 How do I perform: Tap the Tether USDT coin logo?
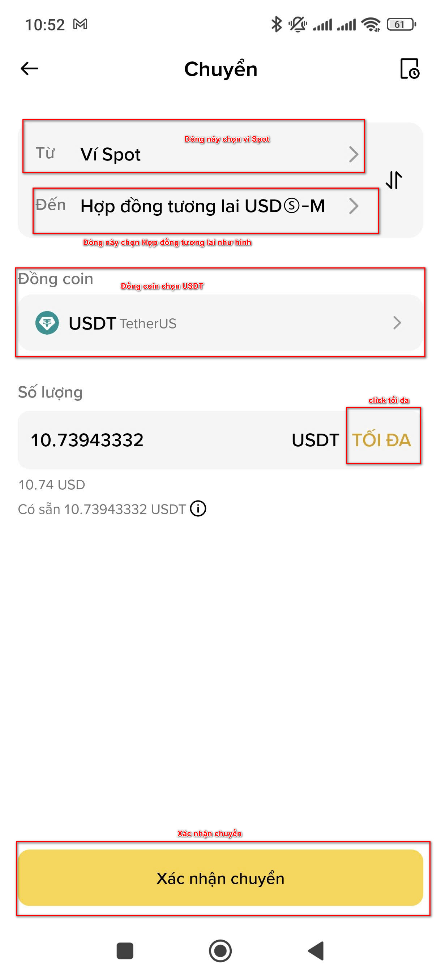(x=47, y=323)
